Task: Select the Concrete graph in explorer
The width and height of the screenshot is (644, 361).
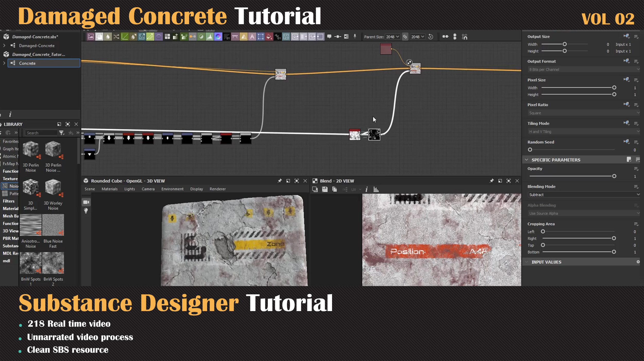Action: 27,63
